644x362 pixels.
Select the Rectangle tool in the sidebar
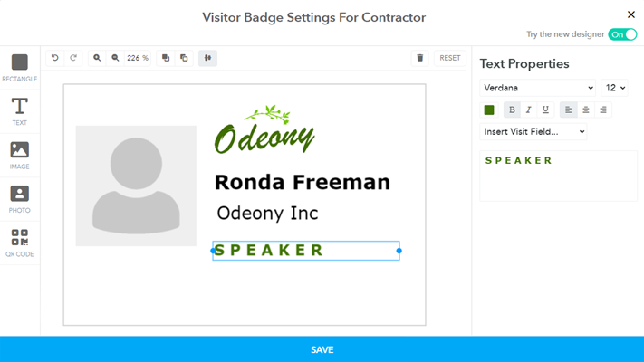[19, 67]
